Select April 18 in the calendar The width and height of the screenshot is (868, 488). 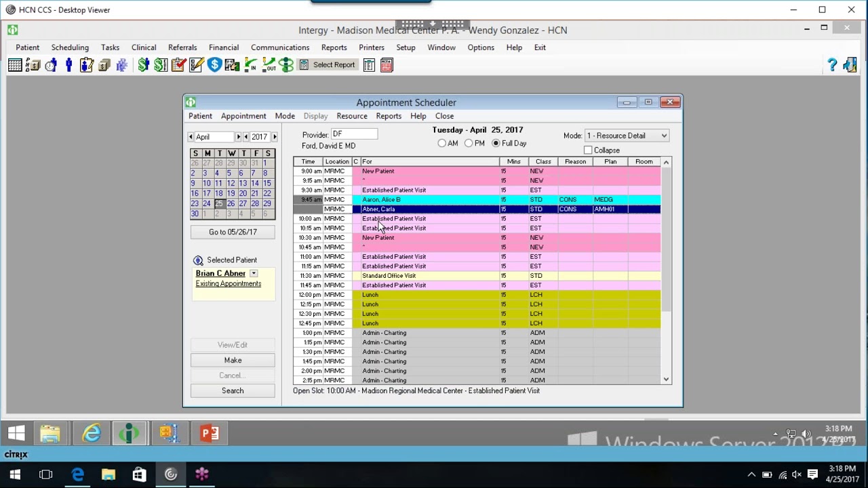(218, 194)
